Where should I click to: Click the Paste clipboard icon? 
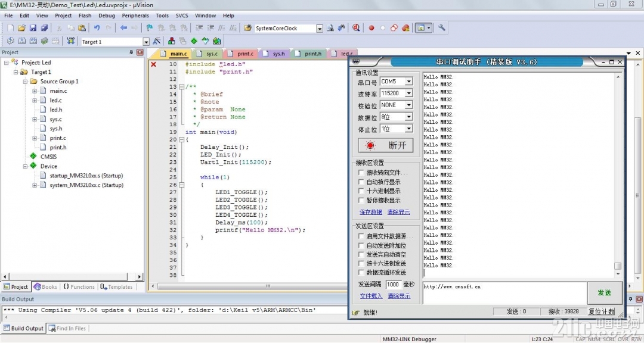coord(82,28)
